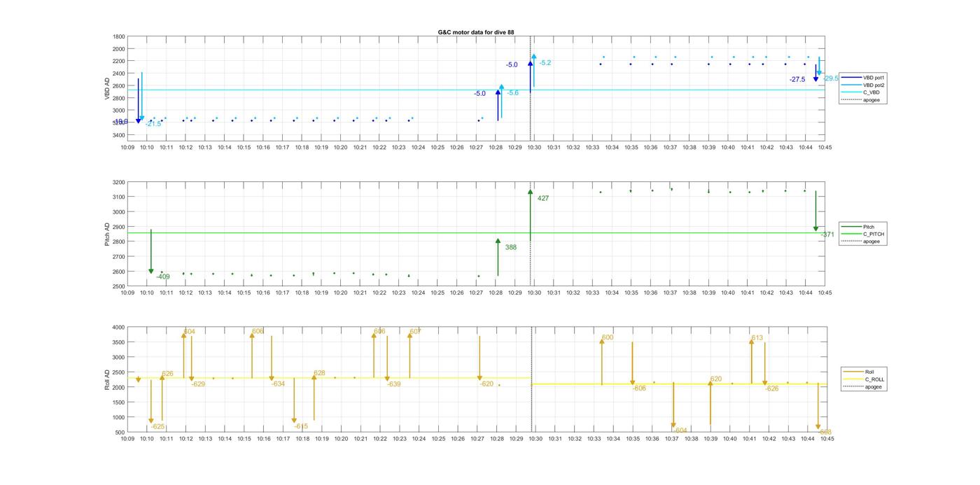Viewport: 980px width, 485px height.
Task: Click the '-629' roll data label
Action: (x=198, y=384)
